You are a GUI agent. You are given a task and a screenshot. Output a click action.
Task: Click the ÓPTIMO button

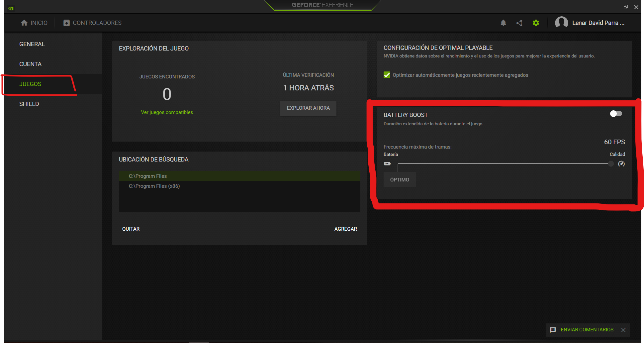coord(400,179)
